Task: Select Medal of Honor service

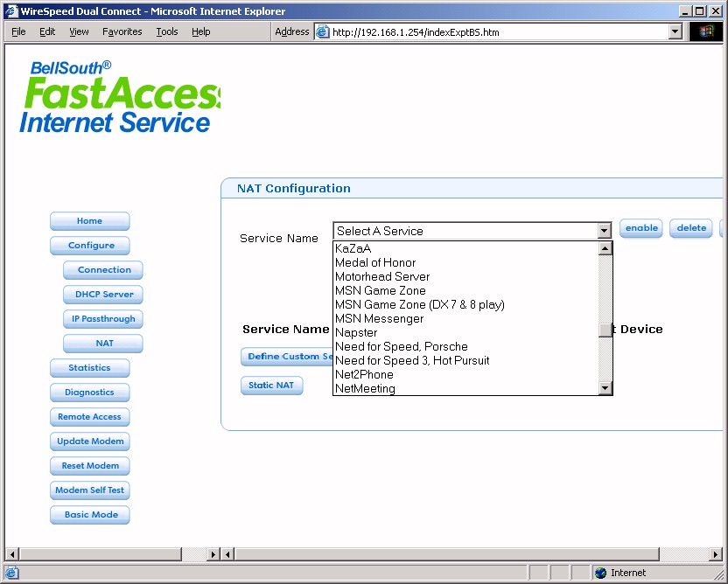Action: (466, 262)
